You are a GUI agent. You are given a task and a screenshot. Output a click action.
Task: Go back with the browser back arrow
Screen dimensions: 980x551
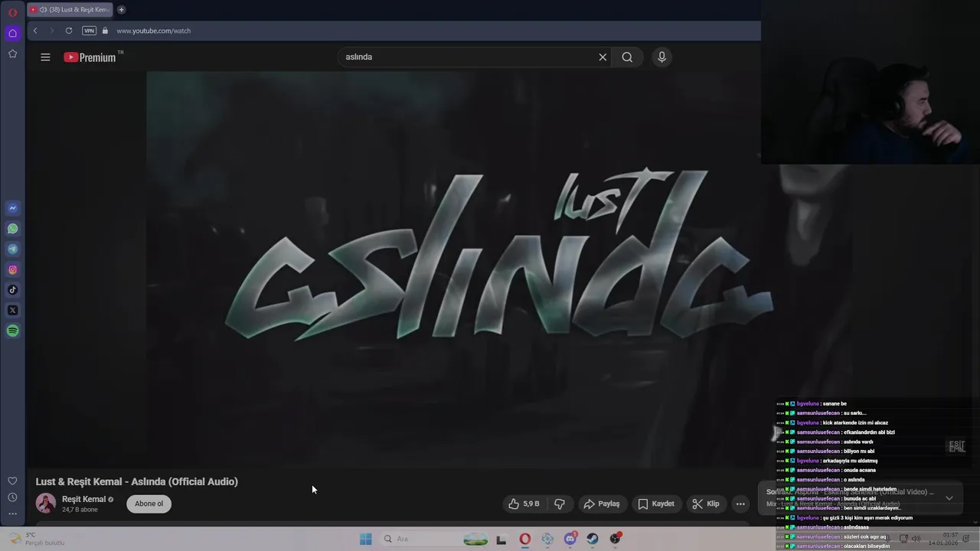[x=34, y=31]
